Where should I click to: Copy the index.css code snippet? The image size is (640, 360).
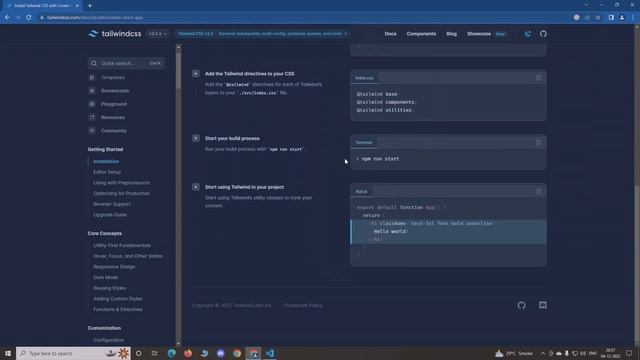tap(538, 78)
